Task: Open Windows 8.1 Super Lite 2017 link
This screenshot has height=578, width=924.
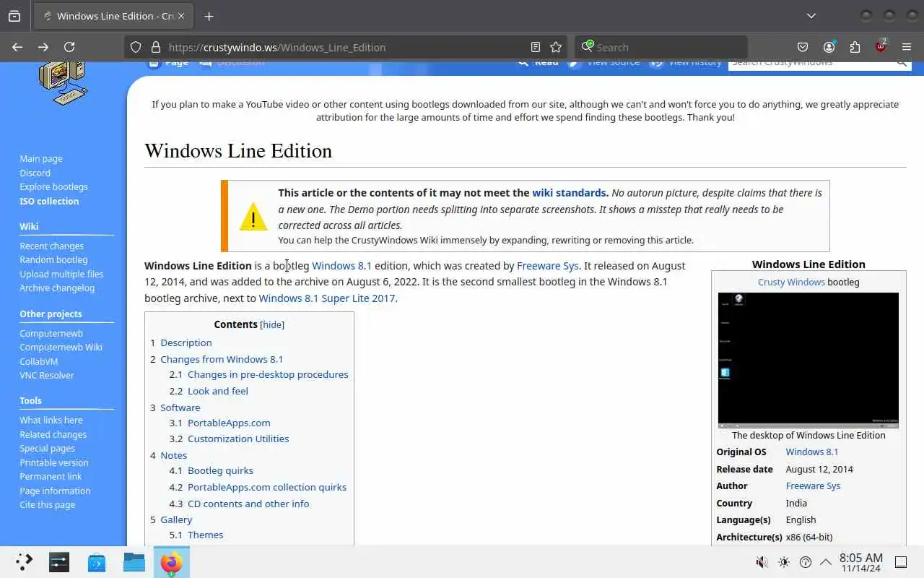Action: pos(327,298)
